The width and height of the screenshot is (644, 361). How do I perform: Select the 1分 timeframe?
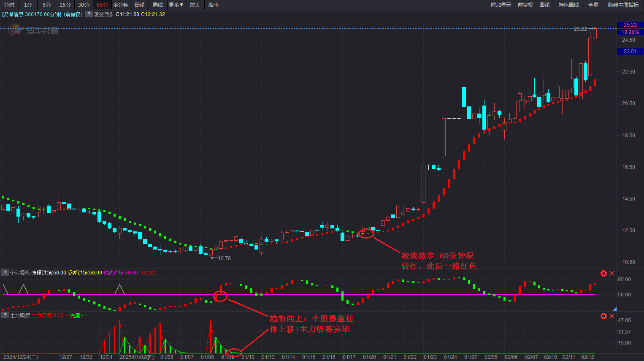click(x=28, y=5)
